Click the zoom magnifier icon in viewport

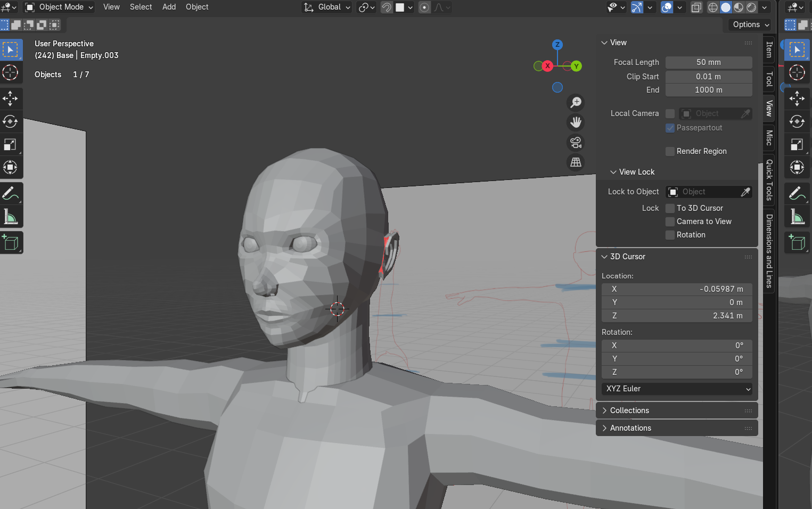[x=576, y=102]
